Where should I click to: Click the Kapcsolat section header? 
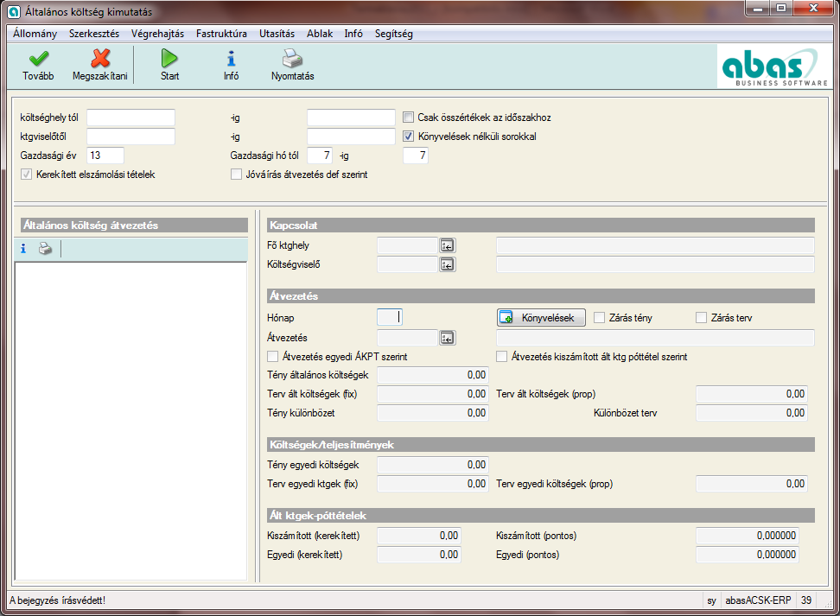(x=540, y=225)
